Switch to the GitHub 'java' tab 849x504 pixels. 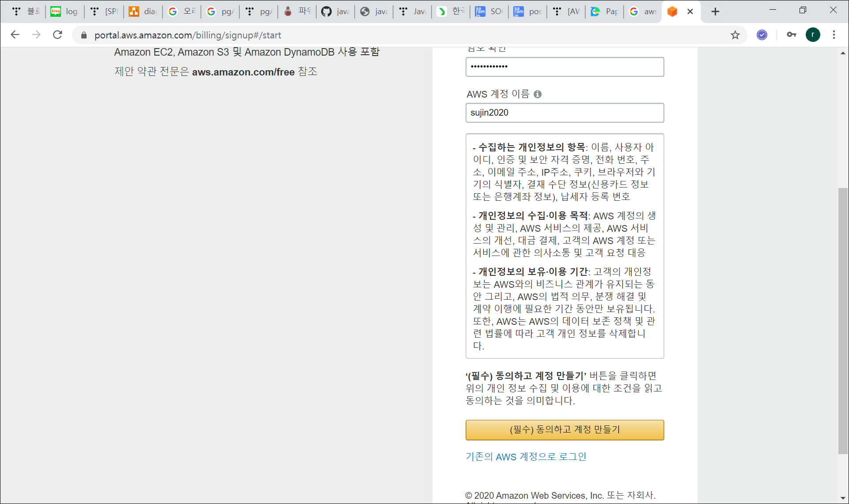[x=335, y=12]
